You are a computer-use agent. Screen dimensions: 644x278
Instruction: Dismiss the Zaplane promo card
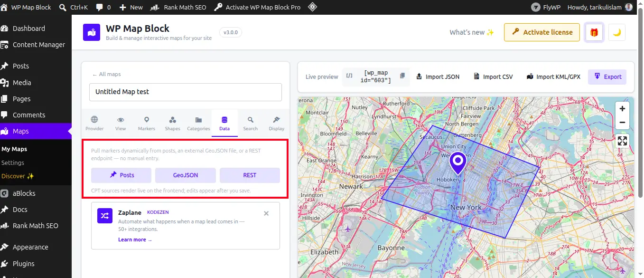(266, 213)
